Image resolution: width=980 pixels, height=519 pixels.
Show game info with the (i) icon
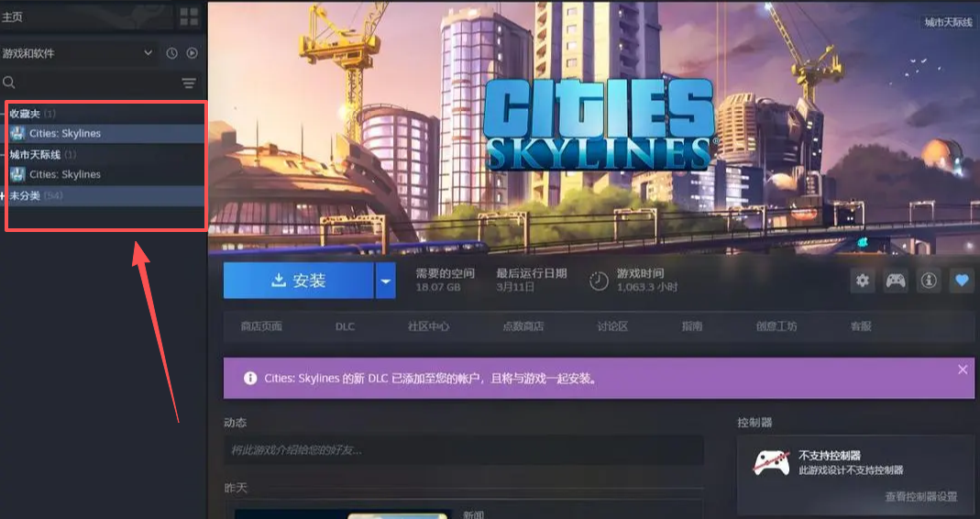coord(928,281)
